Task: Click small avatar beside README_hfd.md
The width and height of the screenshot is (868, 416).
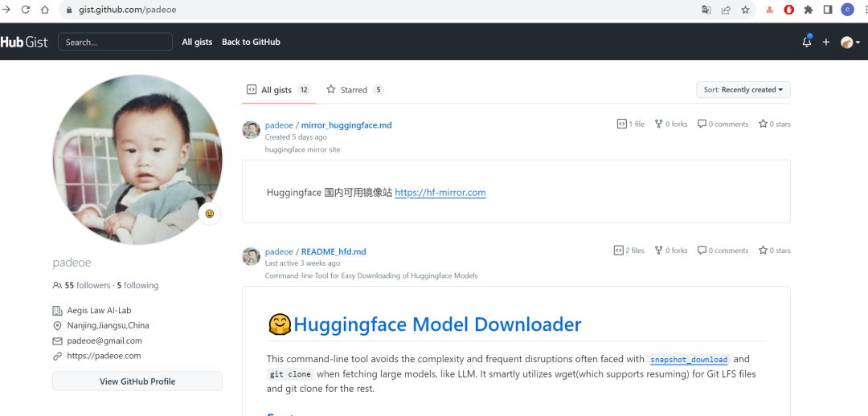Action: 252,256
